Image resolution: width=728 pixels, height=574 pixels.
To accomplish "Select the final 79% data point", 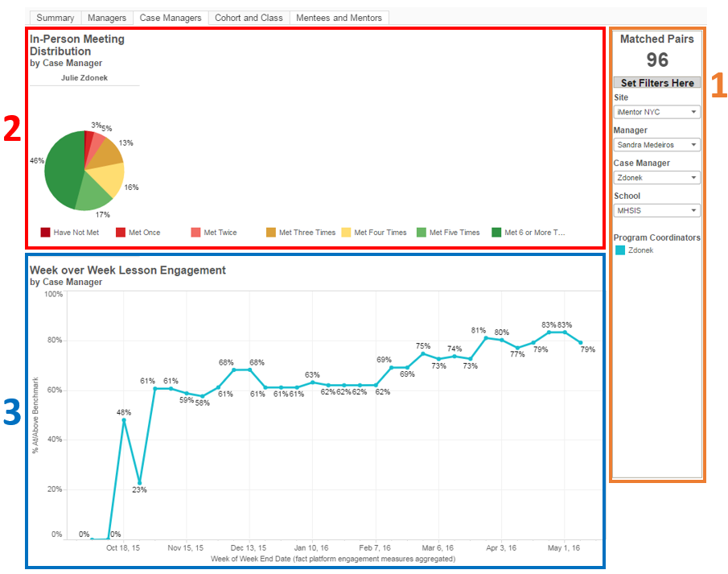I will pyautogui.click(x=580, y=342).
